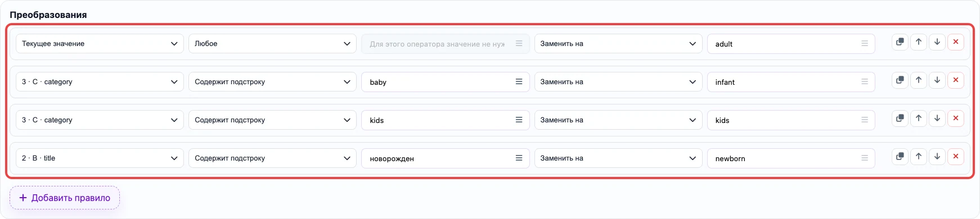Open Заменить на dropdown in the kids row
Viewport: 980px width, 219px height.
pyautogui.click(x=618, y=120)
